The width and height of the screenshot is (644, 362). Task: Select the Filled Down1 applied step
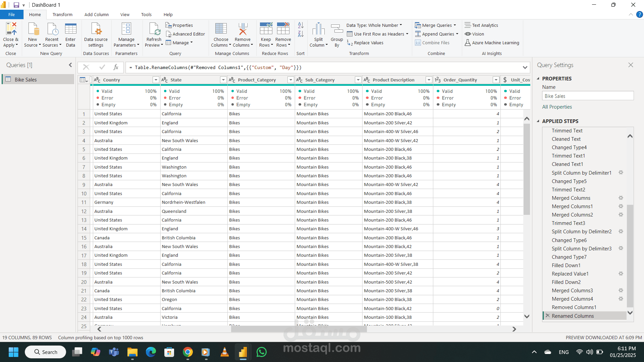566,265
